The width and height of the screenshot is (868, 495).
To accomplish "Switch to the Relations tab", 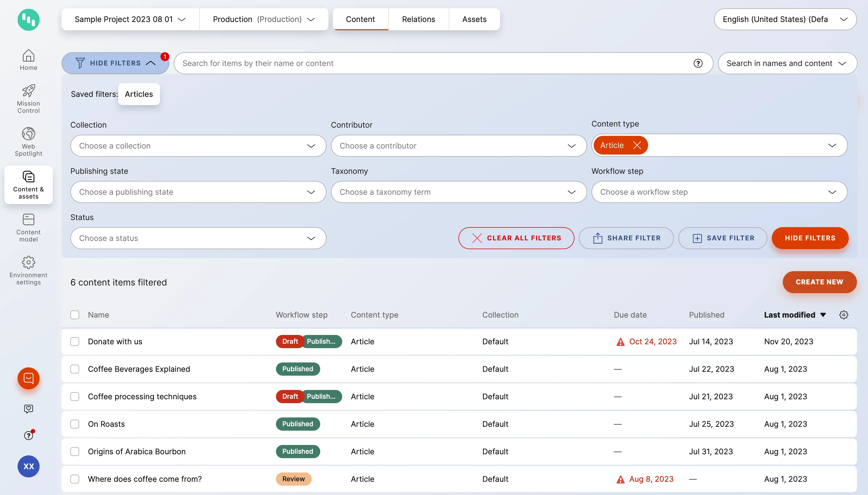I will pos(418,19).
